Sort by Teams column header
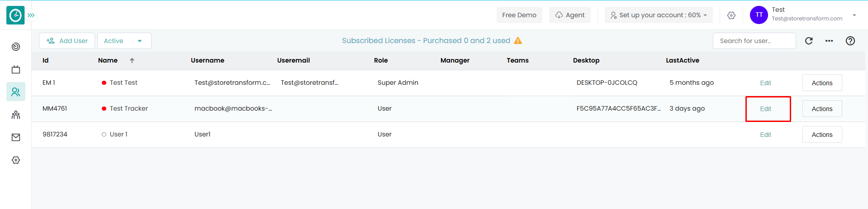The image size is (868, 209). [x=517, y=60]
